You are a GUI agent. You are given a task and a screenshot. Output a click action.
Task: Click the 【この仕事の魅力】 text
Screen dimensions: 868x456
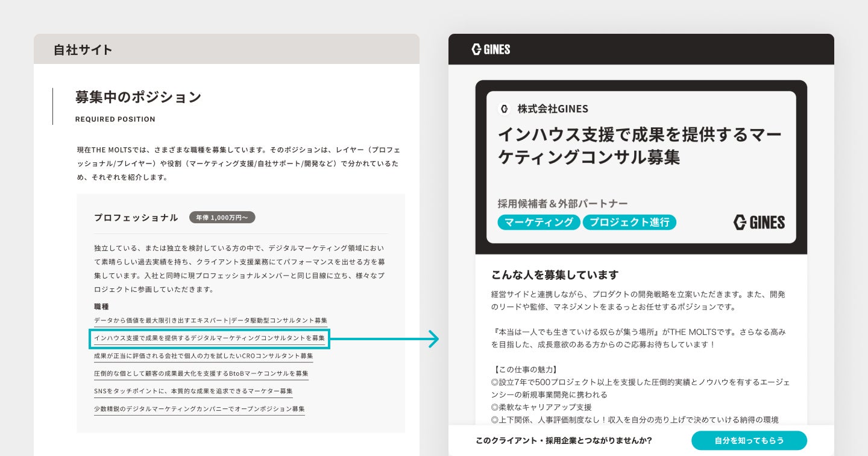(524, 369)
